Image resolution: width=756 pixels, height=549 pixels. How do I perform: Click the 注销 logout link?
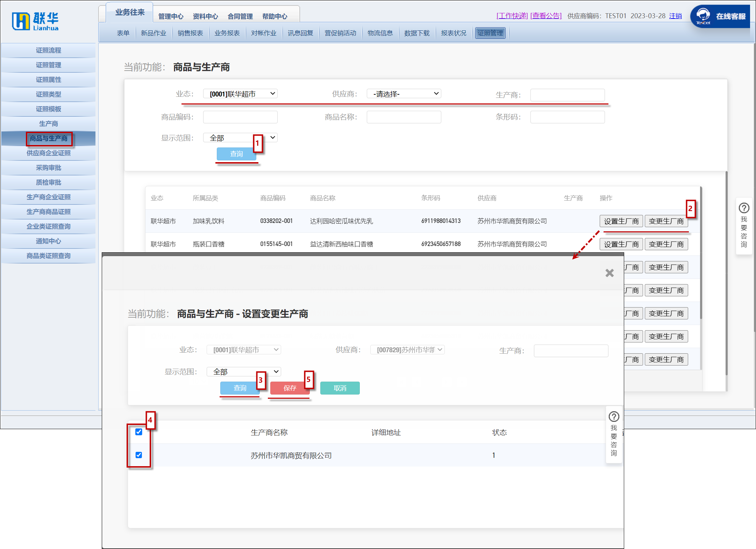coord(675,16)
